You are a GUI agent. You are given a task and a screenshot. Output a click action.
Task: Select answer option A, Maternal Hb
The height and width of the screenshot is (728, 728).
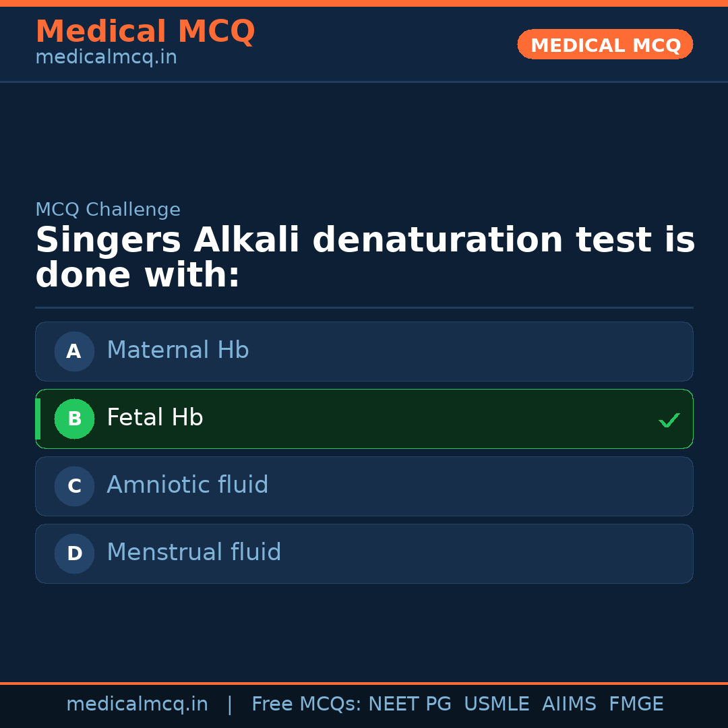(364, 351)
